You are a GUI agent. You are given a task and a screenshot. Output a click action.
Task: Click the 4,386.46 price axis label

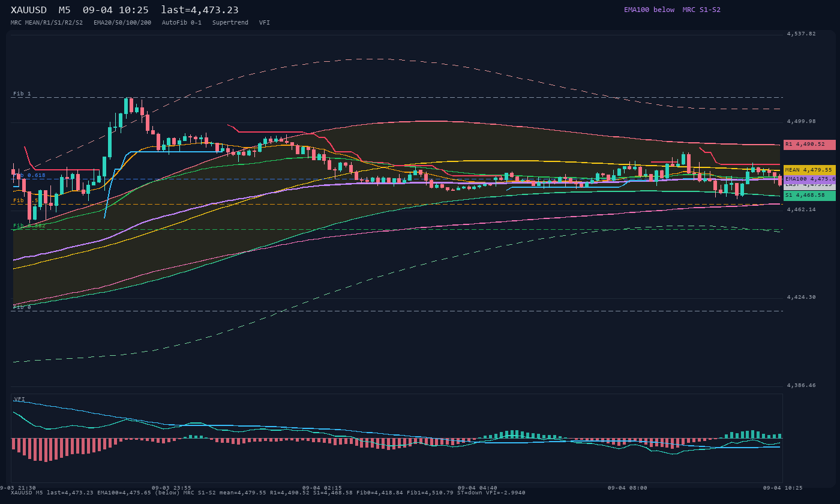[x=801, y=385]
